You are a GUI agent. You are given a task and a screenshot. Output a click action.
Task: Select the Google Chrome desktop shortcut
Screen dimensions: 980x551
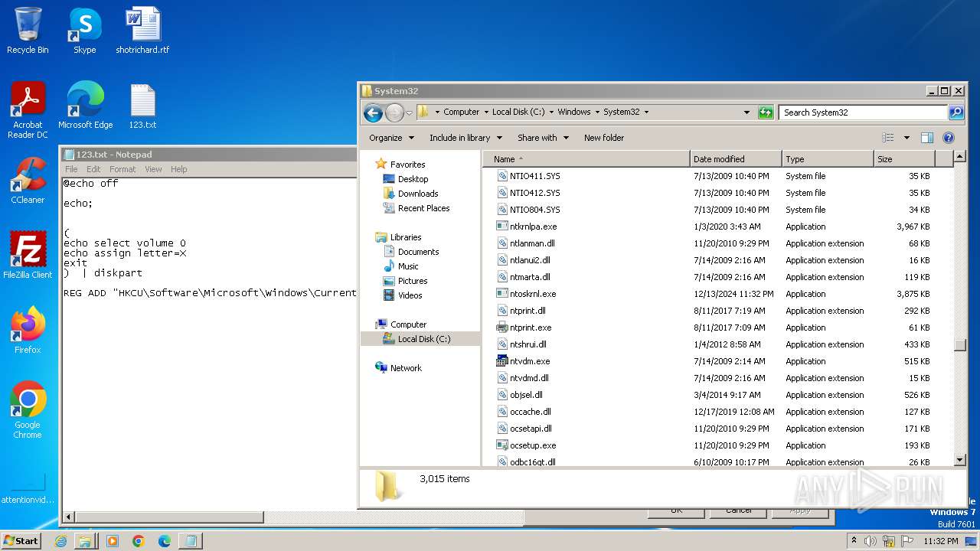click(x=28, y=410)
